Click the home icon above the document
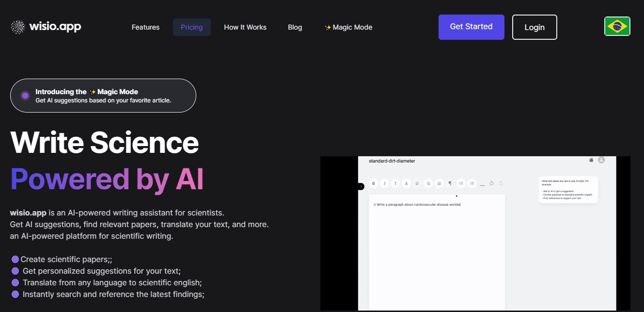 [591, 160]
